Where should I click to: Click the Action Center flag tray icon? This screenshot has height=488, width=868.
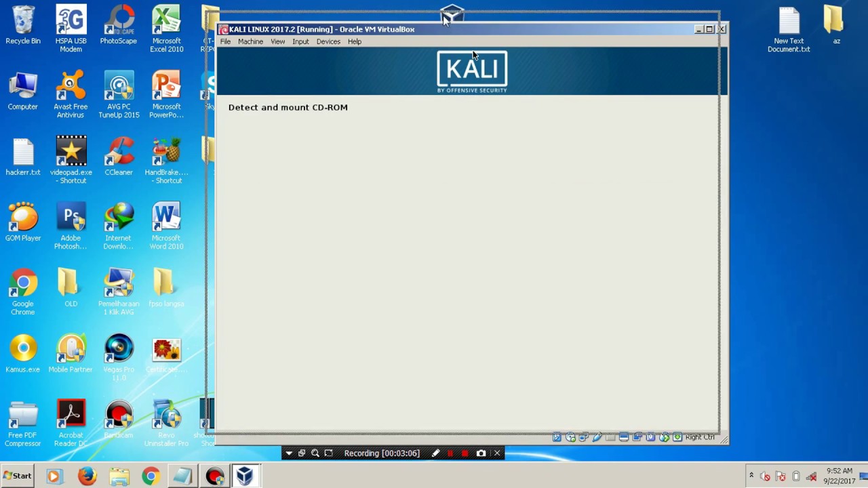pos(780,476)
